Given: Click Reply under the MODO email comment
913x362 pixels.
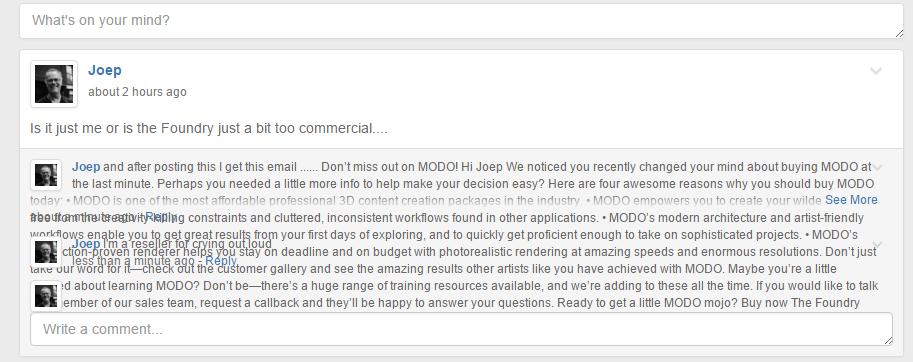Looking at the screenshot, I should click(161, 217).
